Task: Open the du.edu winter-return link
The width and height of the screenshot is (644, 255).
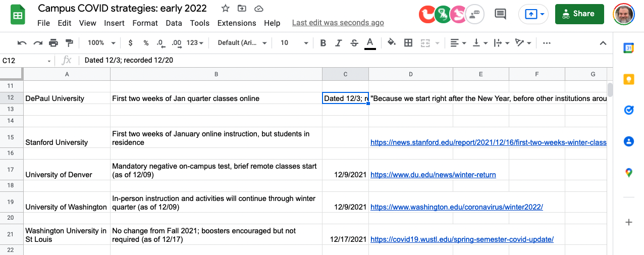Action: [433, 175]
